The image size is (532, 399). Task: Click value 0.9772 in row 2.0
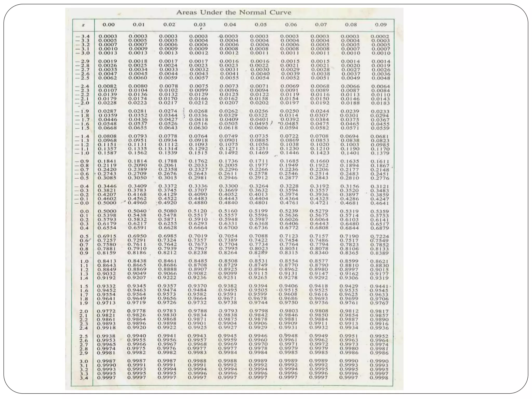pyautogui.click(x=106, y=311)
